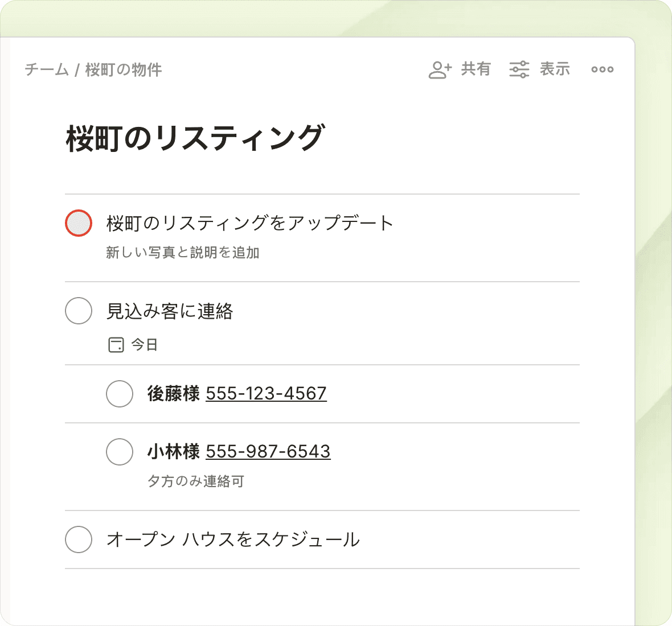Tick the 小林様 subtask circle
672x626 pixels.
coord(120,452)
